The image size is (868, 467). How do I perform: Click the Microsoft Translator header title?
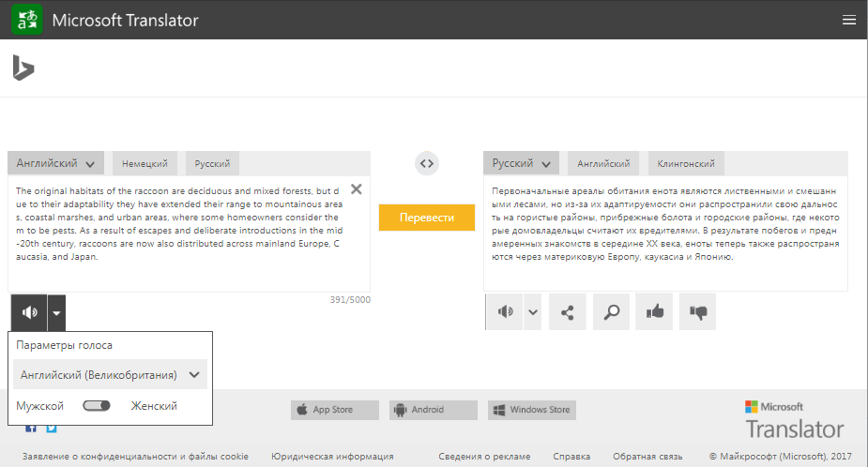click(x=125, y=21)
